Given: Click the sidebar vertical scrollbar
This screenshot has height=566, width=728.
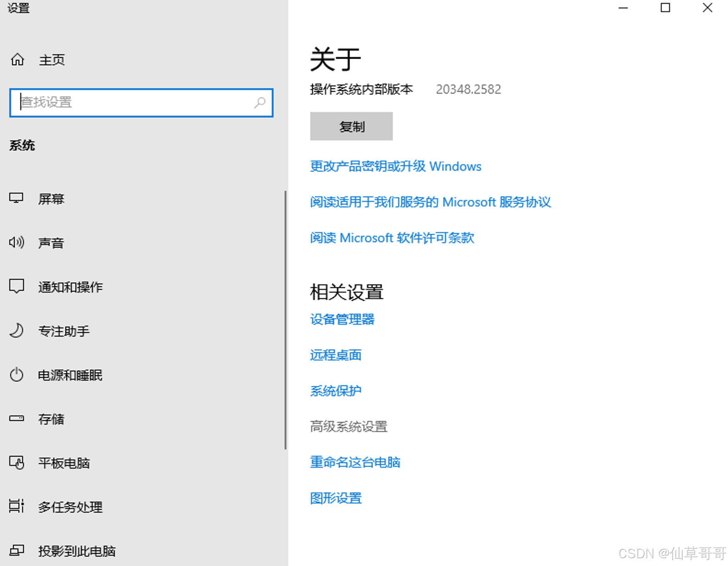Looking at the screenshot, I should (286, 320).
